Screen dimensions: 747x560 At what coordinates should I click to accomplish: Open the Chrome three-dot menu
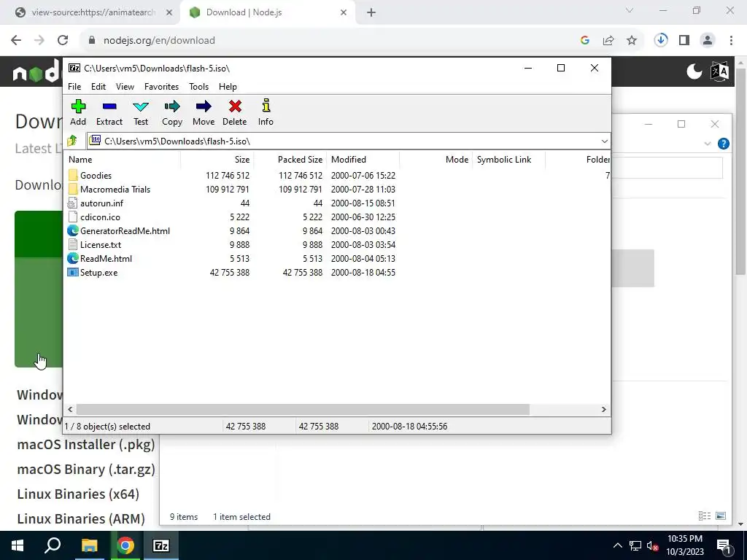coord(731,41)
